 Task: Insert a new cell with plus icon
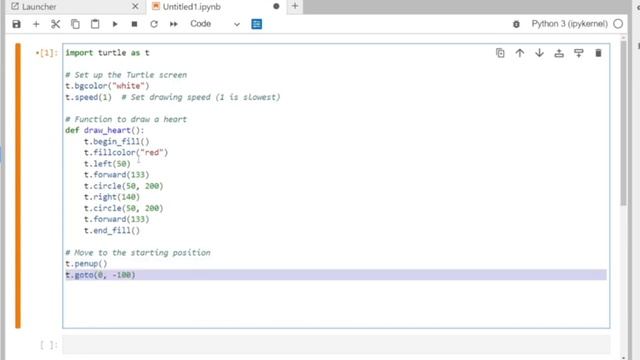pyautogui.click(x=36, y=24)
